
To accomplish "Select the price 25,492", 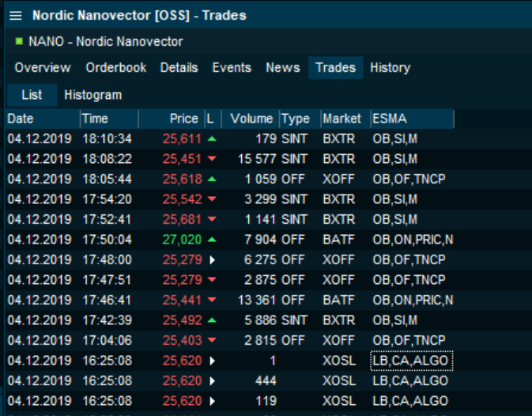I will tap(182, 320).
